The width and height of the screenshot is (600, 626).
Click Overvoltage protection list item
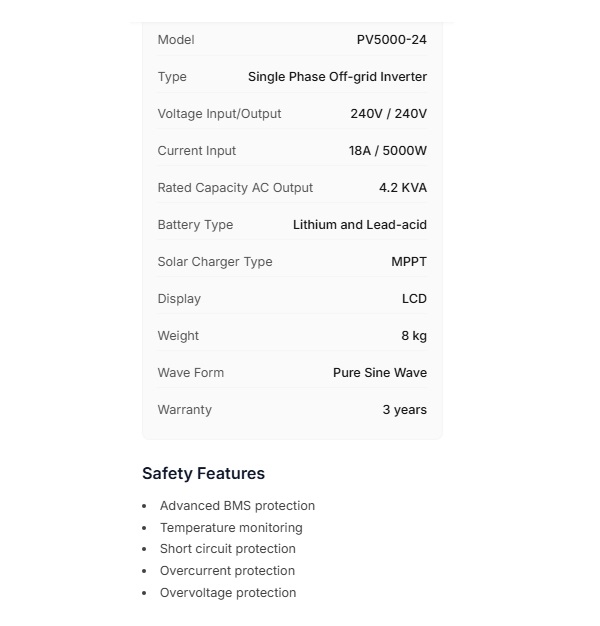coord(228,593)
